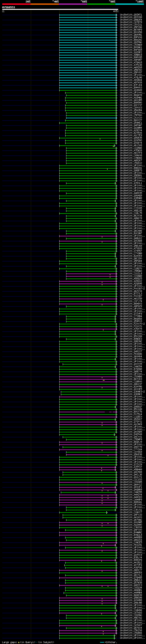Click the Large gaps legend text
This screenshot has width=146, height=644.
(28, 642)
